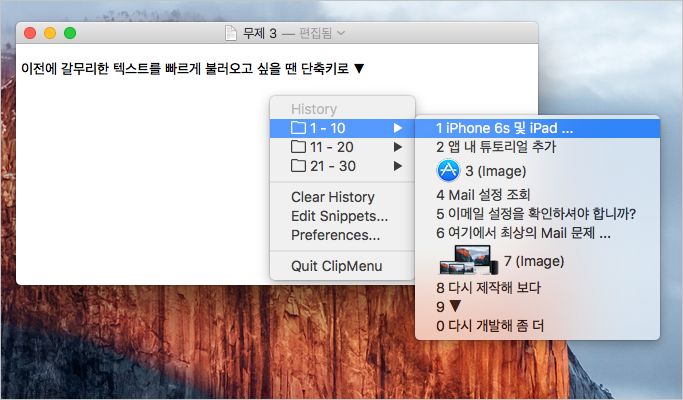Click folder icon of 21 - 30 entry
The width and height of the screenshot is (683, 400).
click(298, 166)
